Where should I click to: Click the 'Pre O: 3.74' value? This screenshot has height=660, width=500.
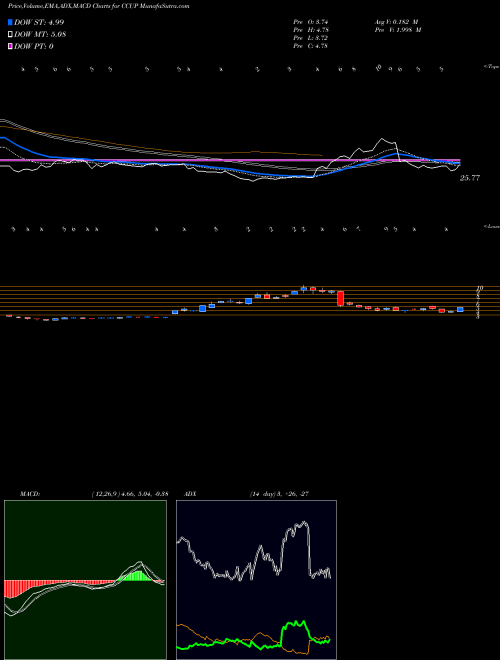pyautogui.click(x=311, y=22)
